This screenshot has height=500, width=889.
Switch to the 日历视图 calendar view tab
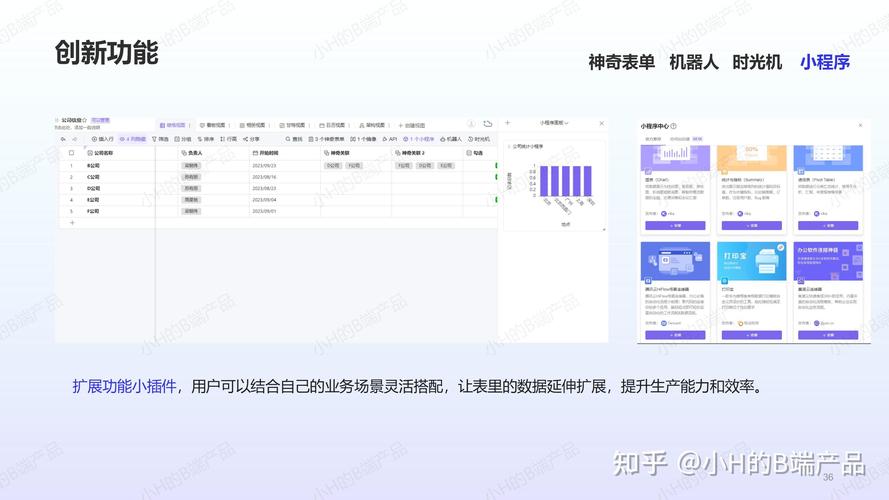point(332,125)
